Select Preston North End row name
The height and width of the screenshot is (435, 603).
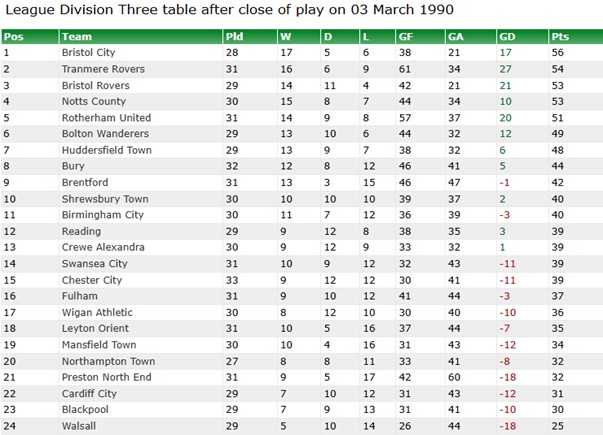click(107, 377)
